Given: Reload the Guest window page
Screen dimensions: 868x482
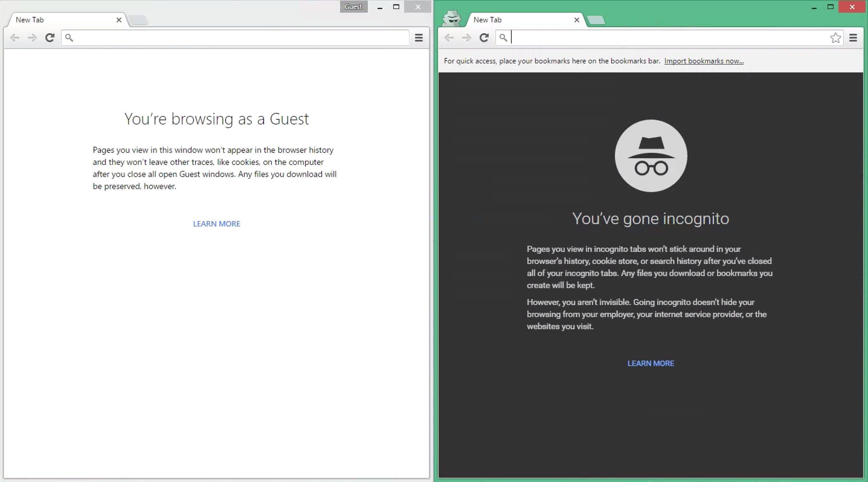Looking at the screenshot, I should tap(50, 38).
